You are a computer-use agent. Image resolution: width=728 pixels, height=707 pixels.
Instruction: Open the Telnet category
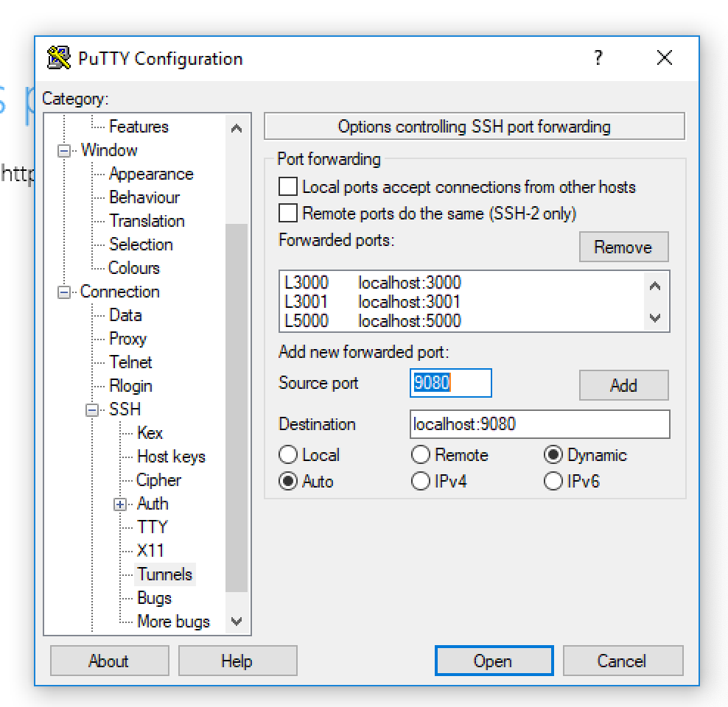click(130, 362)
